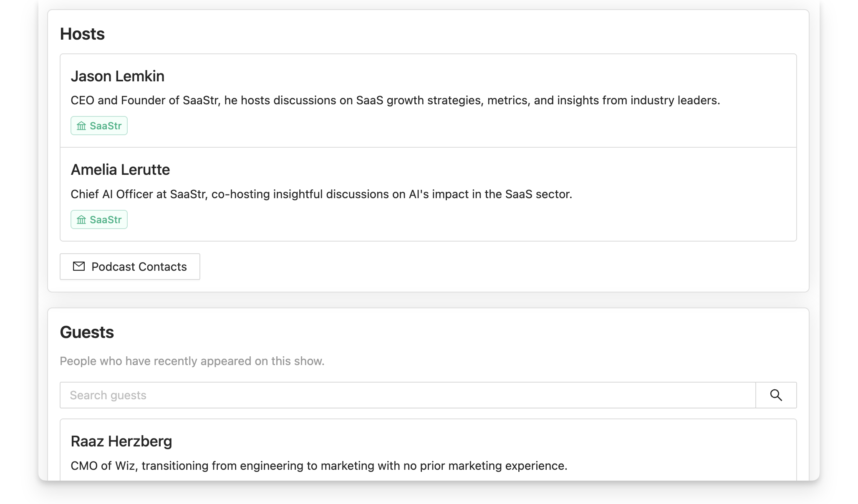
Task: Open Amelia Lerutte's host profile name
Action: pyautogui.click(x=120, y=170)
